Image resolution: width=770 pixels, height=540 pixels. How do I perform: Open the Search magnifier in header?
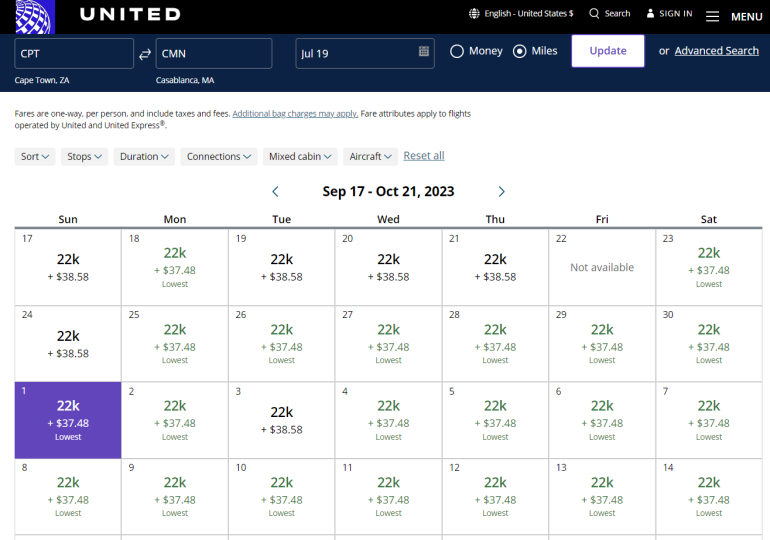pyautogui.click(x=594, y=14)
